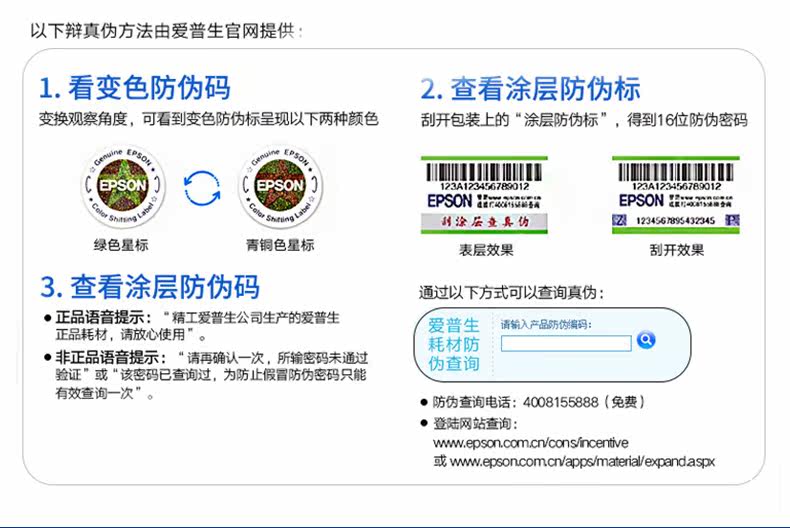This screenshot has width=790, height=528.
Task: Click the bronze star Epson label image
Action: [x=280, y=186]
